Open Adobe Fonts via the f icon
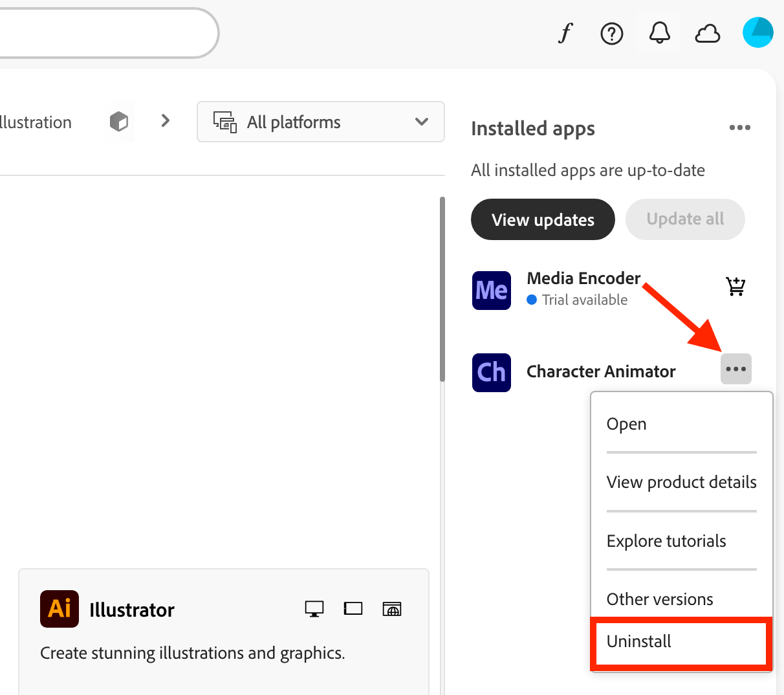 (x=564, y=34)
